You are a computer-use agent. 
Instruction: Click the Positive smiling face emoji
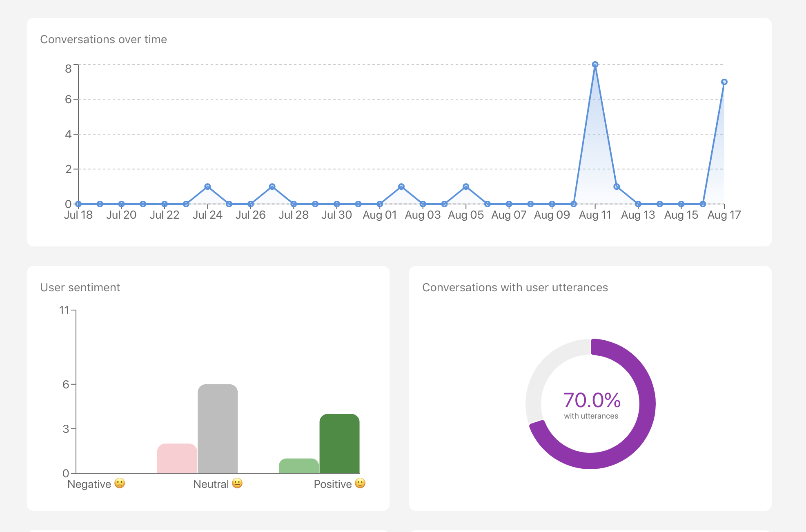360,483
